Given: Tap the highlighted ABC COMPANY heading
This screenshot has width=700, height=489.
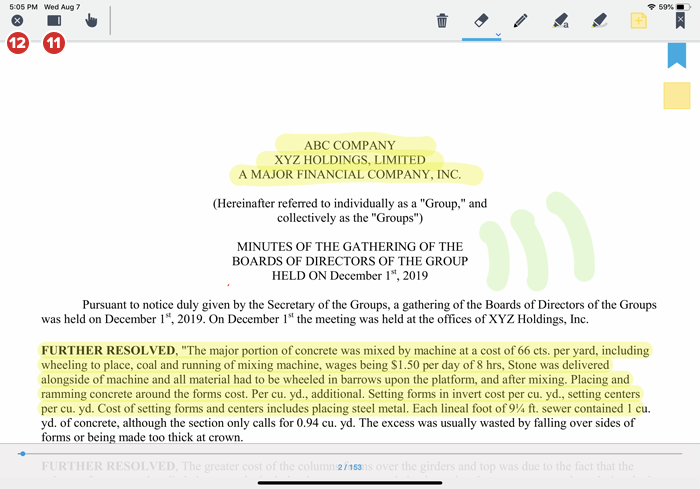Looking at the screenshot, I should [349, 145].
